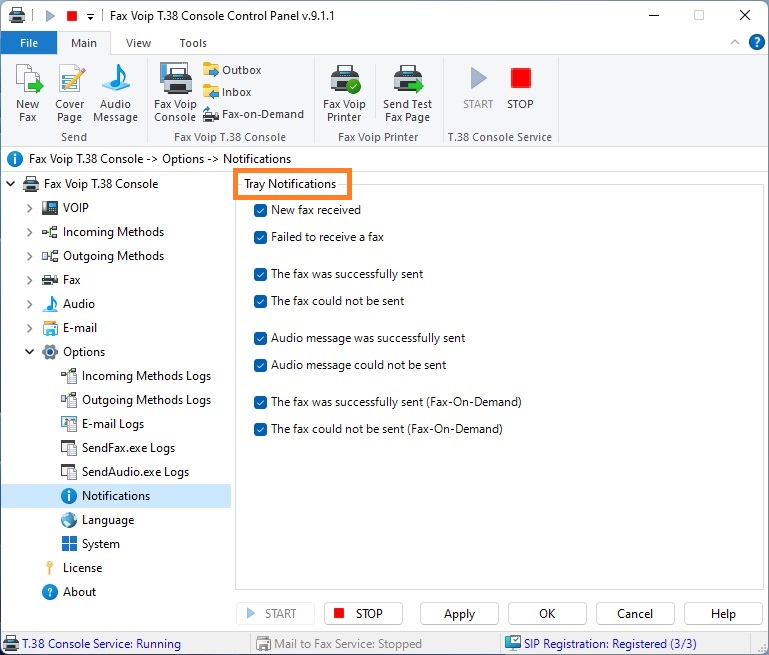Expand the E-mail node
This screenshot has width=769, height=655.
(29, 328)
